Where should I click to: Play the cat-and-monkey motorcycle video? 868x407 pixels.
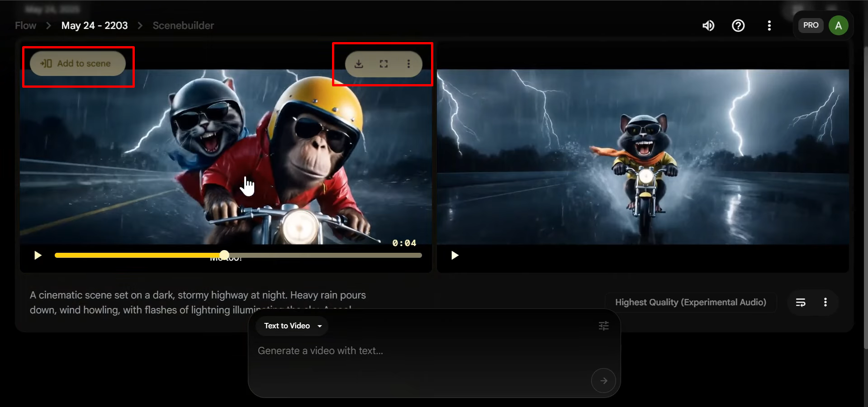38,255
